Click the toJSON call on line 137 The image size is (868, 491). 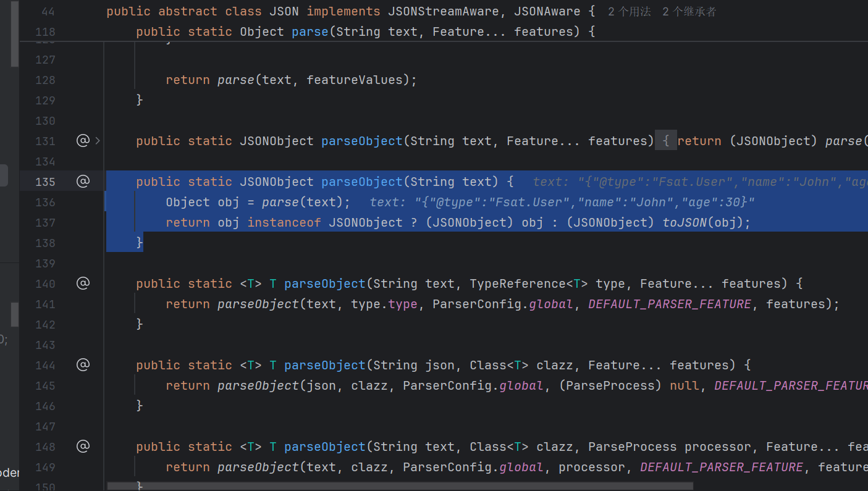pyautogui.click(x=685, y=222)
